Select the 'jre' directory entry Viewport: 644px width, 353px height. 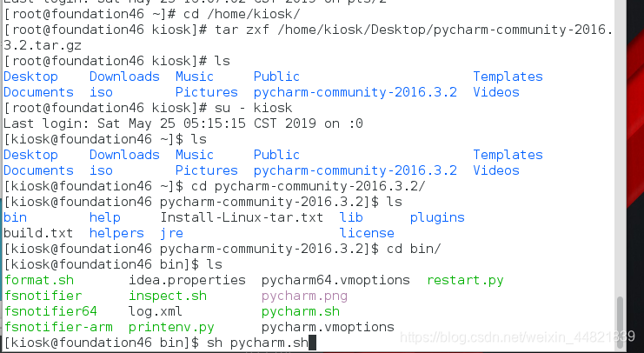tap(171, 233)
